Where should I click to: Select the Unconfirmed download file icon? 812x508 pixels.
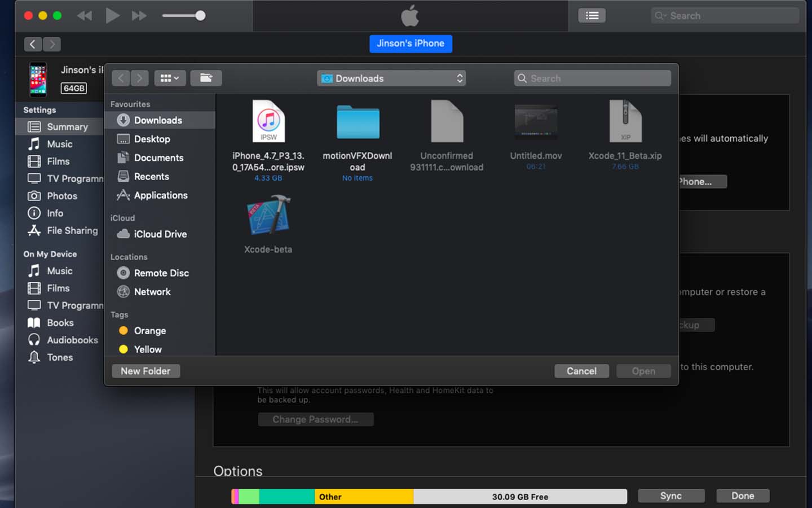point(447,121)
